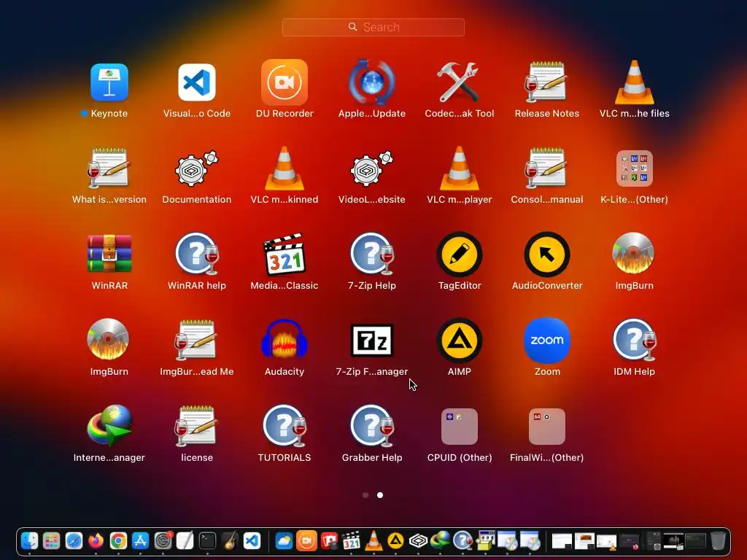Open the K-Lite...(Other) folder

coord(634,168)
